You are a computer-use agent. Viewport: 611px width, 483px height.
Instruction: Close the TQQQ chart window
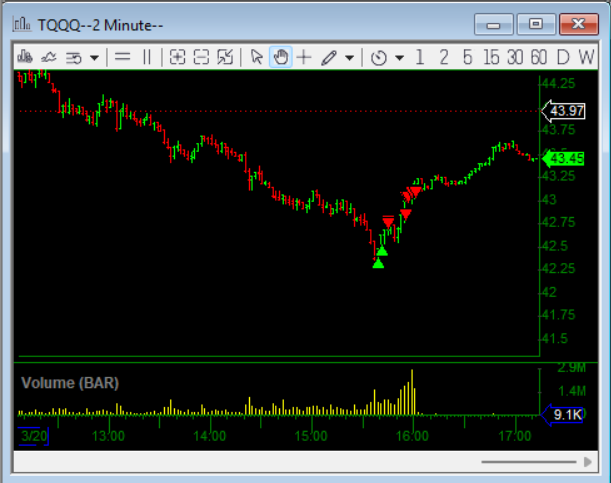[579, 25]
